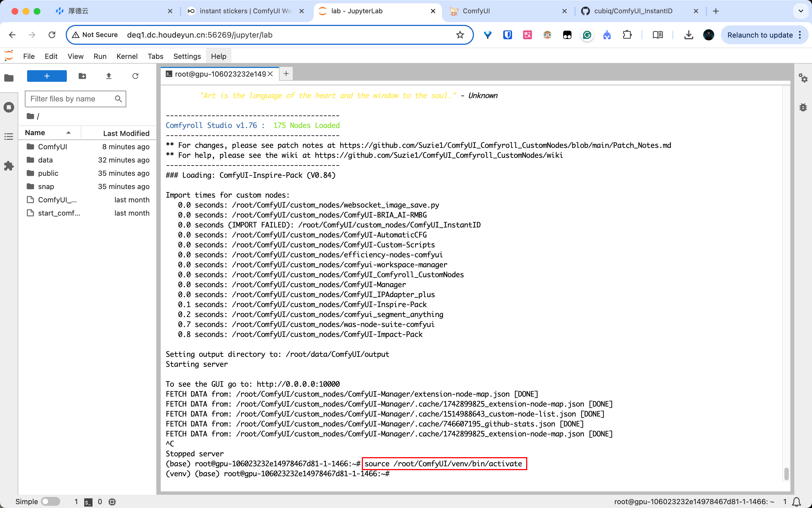Click the Upload Files icon
The height and width of the screenshot is (508, 812).
point(109,76)
